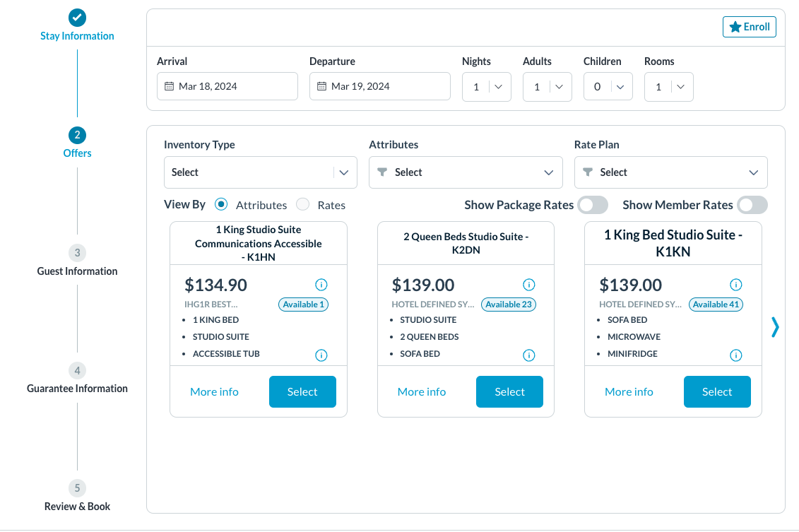This screenshot has height=532, width=799.
Task: Select the 2 Queen Beds Studio Suite
Action: [509, 391]
